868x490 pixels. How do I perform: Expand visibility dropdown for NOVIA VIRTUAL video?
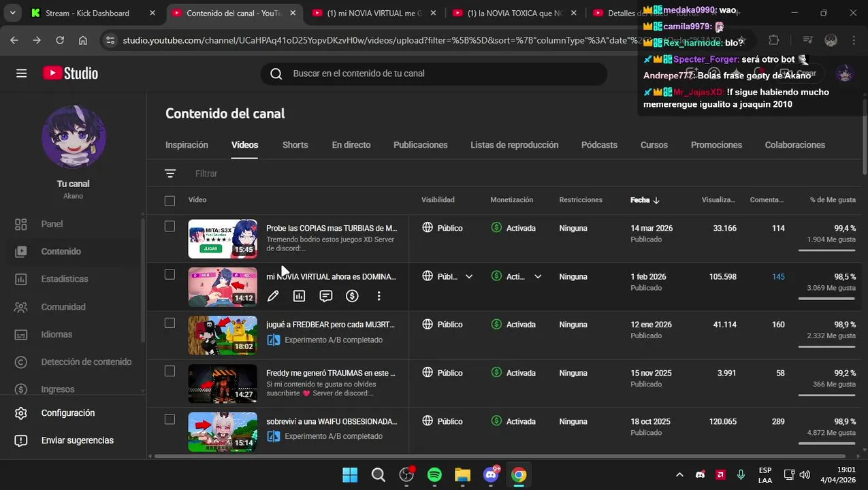tap(468, 276)
